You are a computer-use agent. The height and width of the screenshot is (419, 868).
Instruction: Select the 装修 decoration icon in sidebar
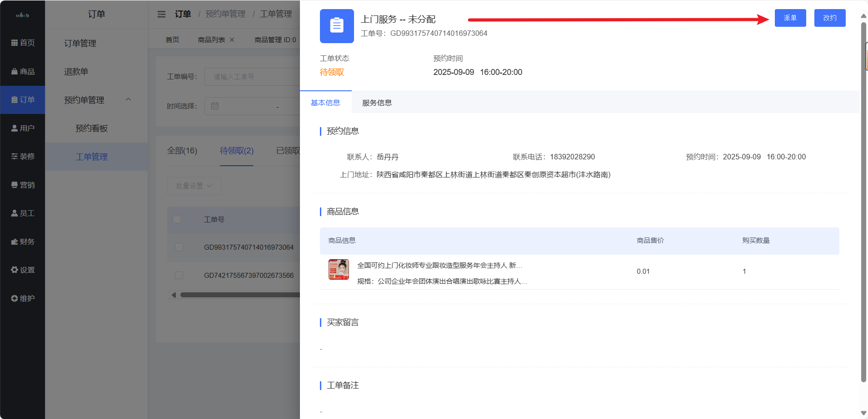tap(23, 156)
